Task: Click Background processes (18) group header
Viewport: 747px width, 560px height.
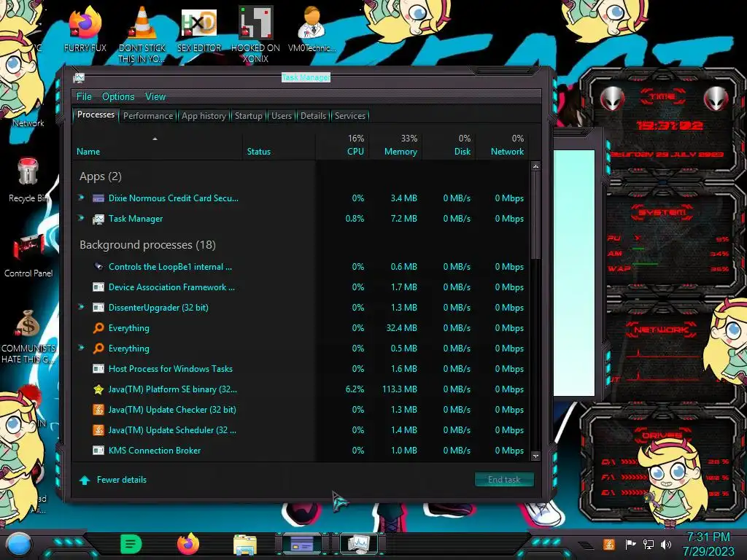Action: coord(147,245)
